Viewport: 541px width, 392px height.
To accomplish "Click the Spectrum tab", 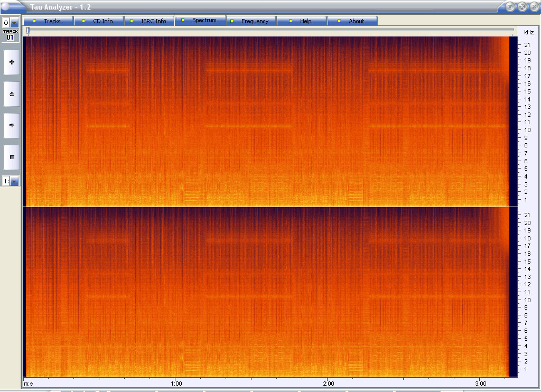I will pos(200,21).
